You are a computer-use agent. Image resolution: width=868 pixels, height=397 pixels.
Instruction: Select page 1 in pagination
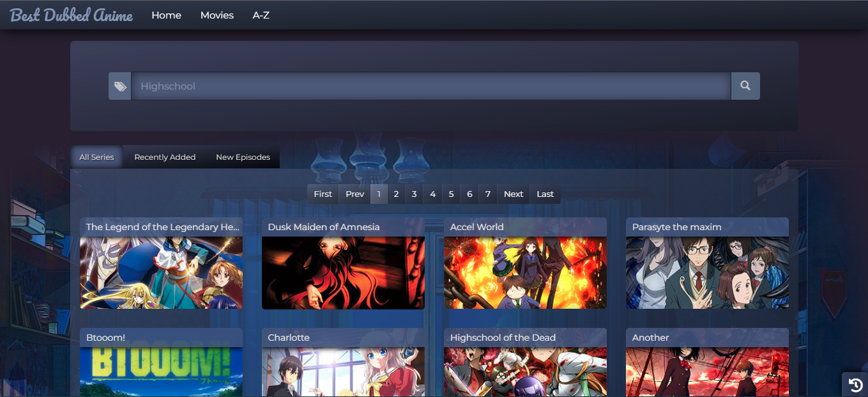click(379, 194)
